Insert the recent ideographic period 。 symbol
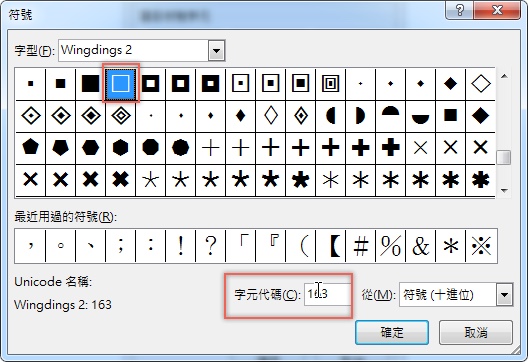Image resolution: width=528 pixels, height=362 pixels. click(61, 245)
